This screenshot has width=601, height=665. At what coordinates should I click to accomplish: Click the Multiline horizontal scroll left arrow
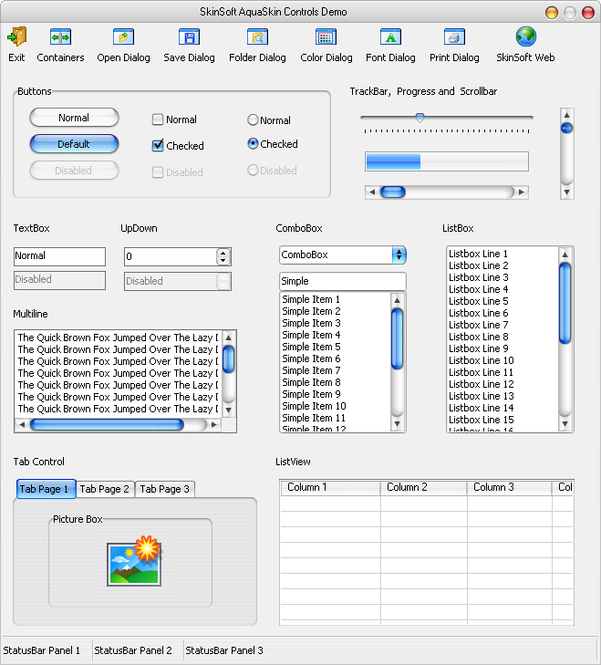click(x=22, y=425)
